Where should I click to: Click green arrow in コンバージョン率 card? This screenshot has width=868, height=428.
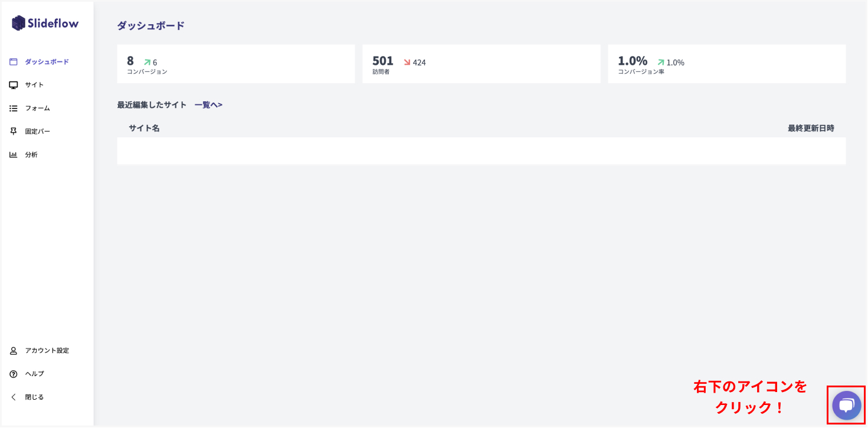pyautogui.click(x=660, y=62)
